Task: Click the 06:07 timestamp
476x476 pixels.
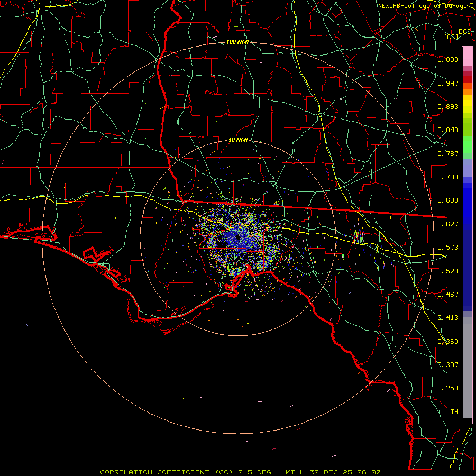Action: [x=369, y=472]
